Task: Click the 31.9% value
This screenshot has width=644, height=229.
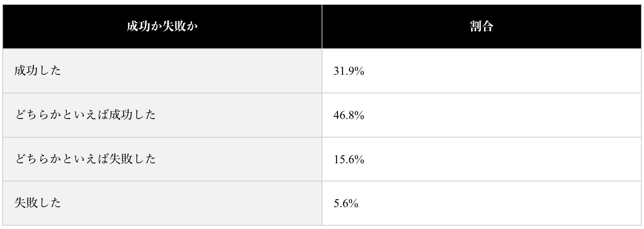Action: [348, 71]
